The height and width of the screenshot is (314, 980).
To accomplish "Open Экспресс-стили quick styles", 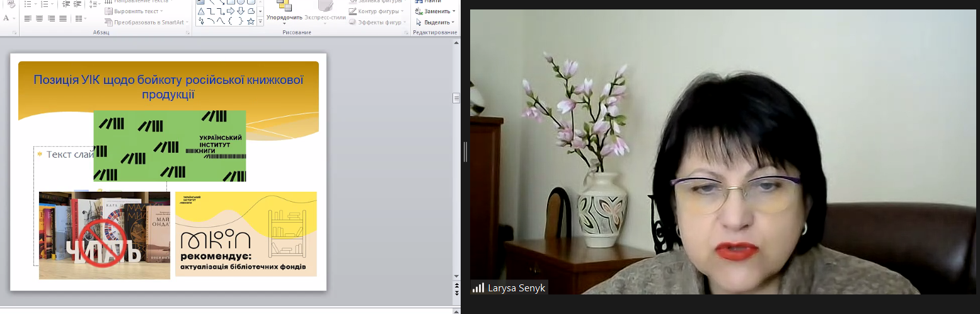I will [x=326, y=14].
